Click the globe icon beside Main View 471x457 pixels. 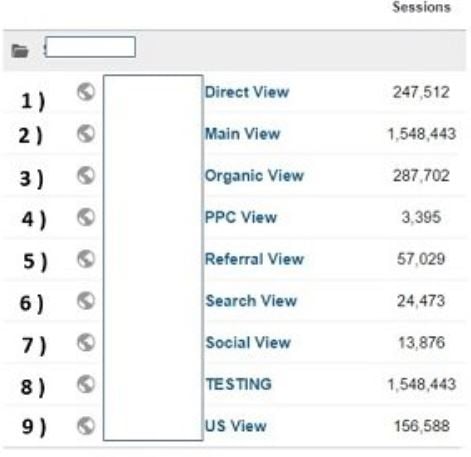[86, 134]
